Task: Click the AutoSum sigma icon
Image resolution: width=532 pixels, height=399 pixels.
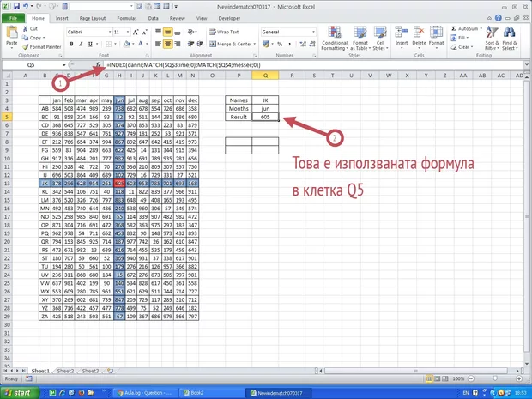Action: 454,29
